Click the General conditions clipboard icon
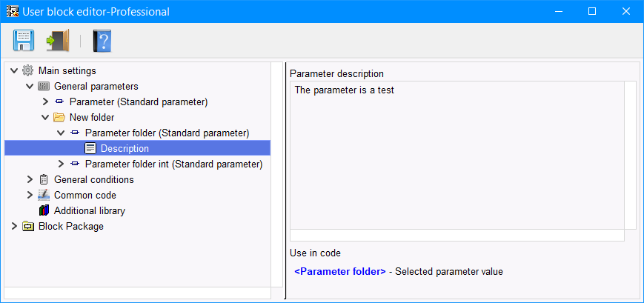 43,179
